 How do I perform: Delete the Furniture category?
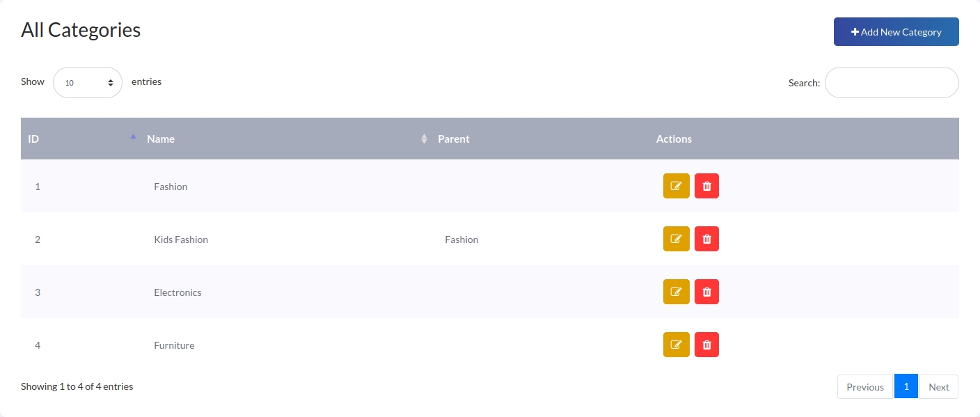(x=706, y=345)
